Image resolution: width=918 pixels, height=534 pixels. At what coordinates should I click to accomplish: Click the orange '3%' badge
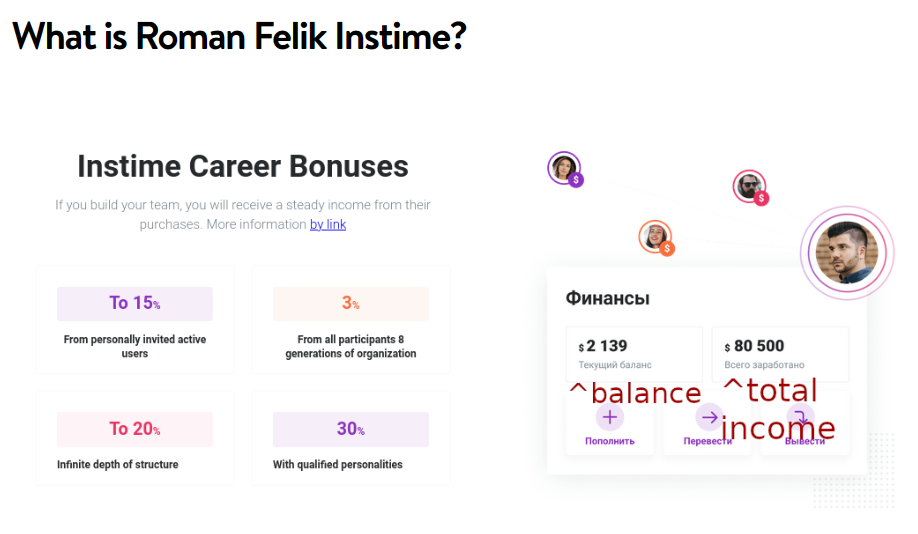[351, 303]
